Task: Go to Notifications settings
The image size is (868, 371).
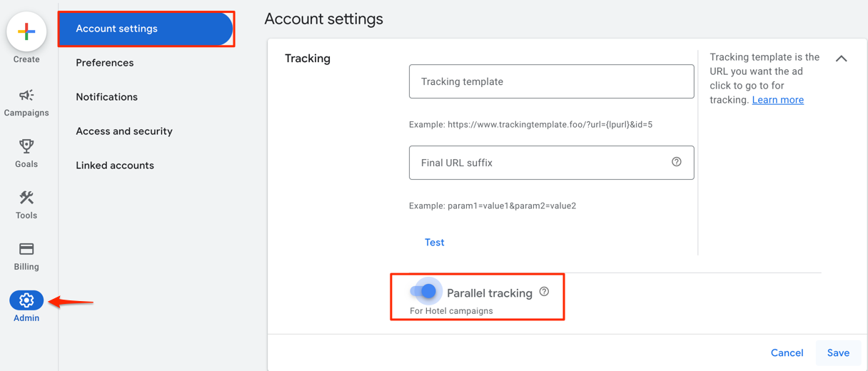Action: click(107, 97)
